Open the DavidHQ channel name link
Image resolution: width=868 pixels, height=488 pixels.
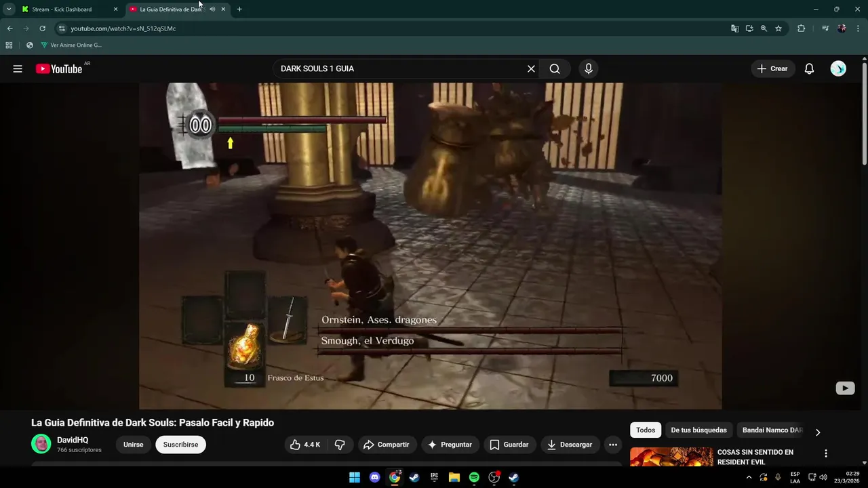tap(73, 440)
